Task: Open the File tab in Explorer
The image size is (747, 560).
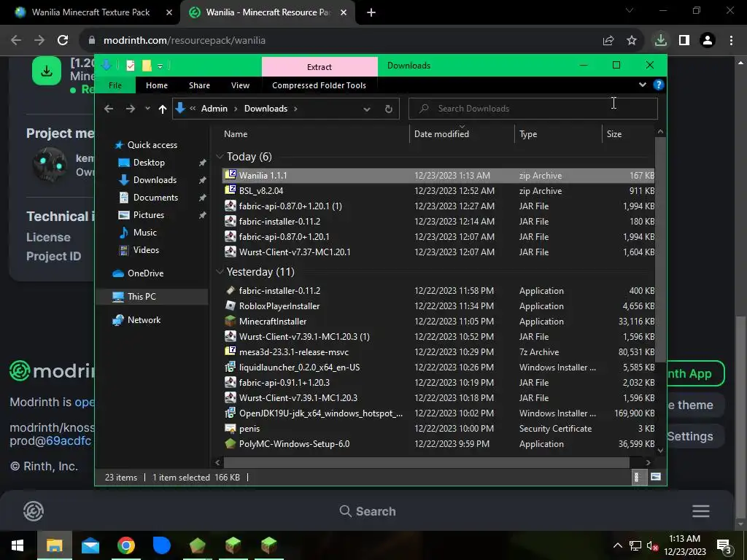Action: 115,85
